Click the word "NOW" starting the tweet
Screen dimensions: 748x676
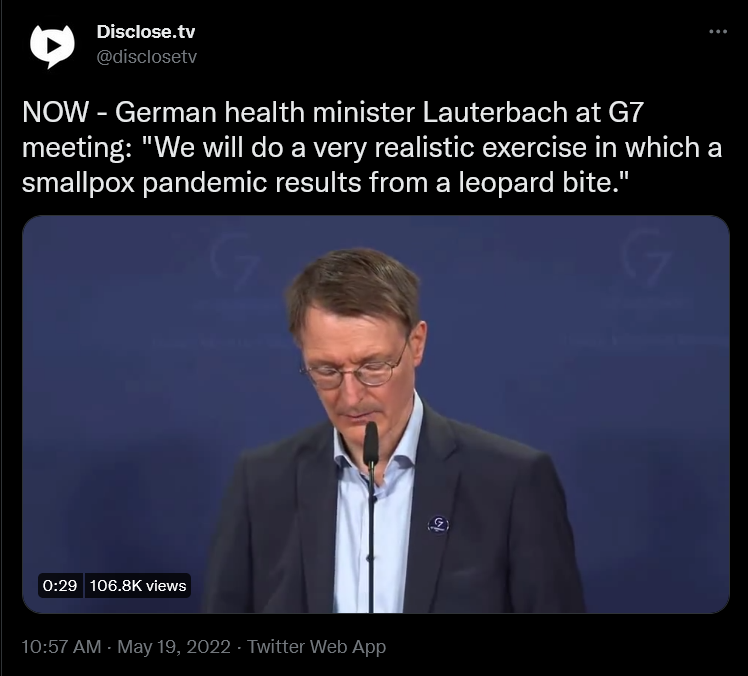55,112
